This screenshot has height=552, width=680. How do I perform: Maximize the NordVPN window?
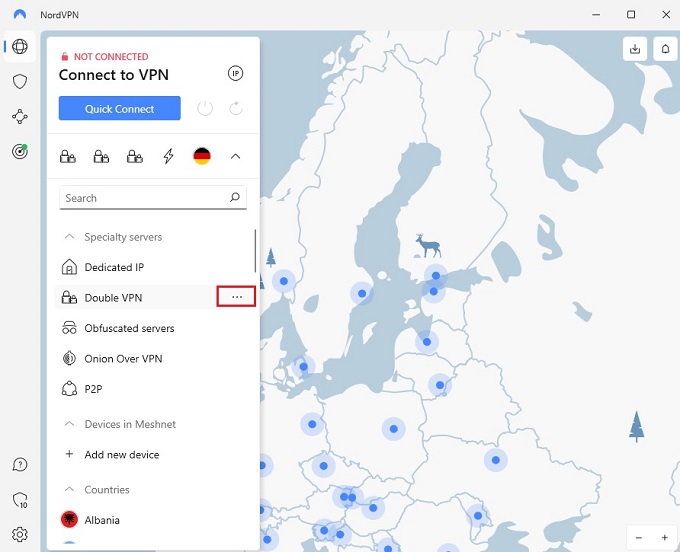point(631,14)
